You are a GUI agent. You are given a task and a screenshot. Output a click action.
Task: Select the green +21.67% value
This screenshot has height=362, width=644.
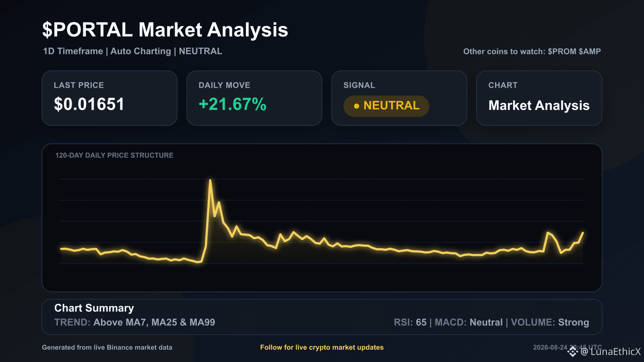[x=233, y=104]
